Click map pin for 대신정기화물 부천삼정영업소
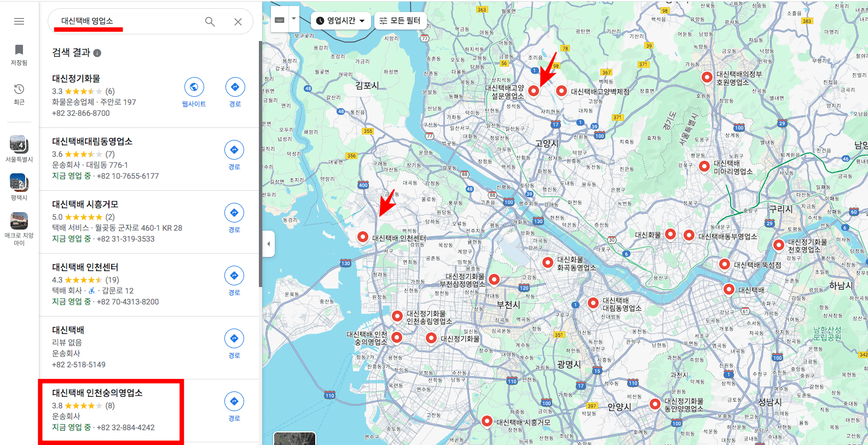 pos(494,279)
